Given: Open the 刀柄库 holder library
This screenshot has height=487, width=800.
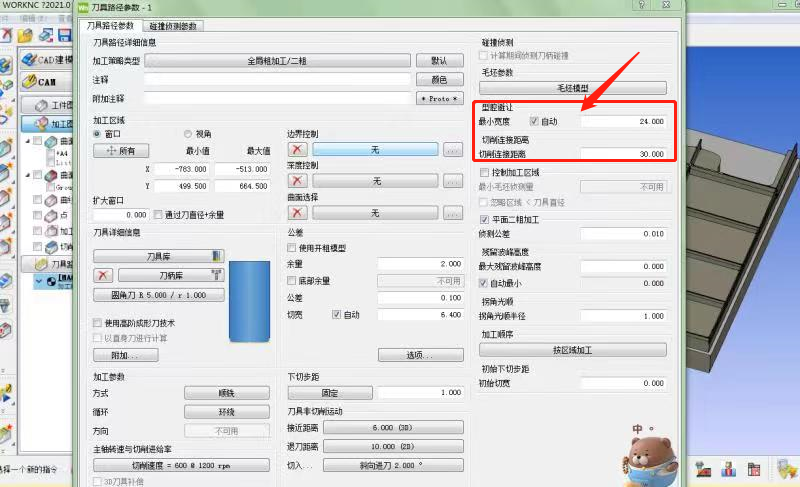Looking at the screenshot, I should [171, 275].
